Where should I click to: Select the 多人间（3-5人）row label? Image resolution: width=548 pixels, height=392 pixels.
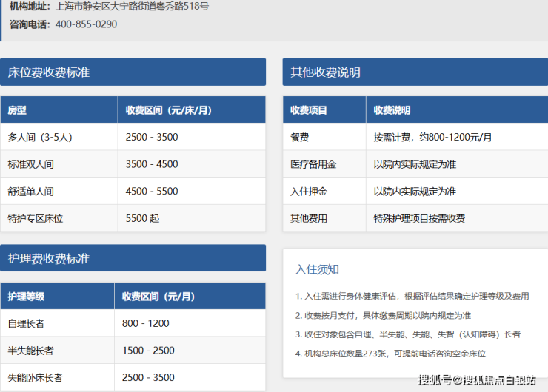pos(40,137)
